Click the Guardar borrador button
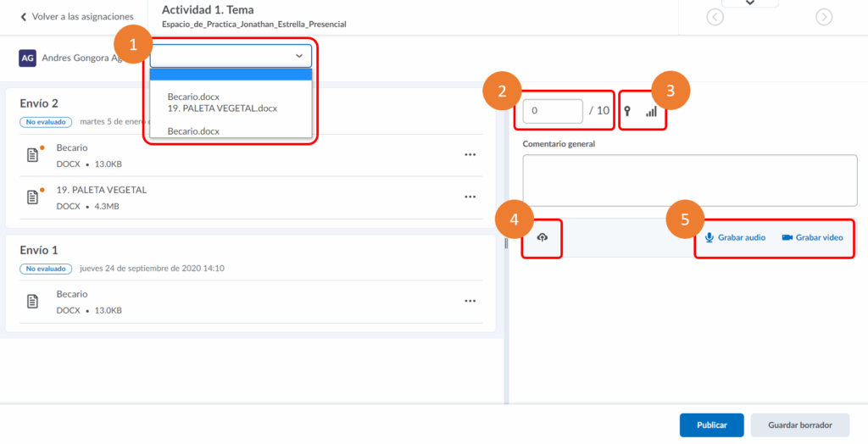 pyautogui.click(x=799, y=425)
